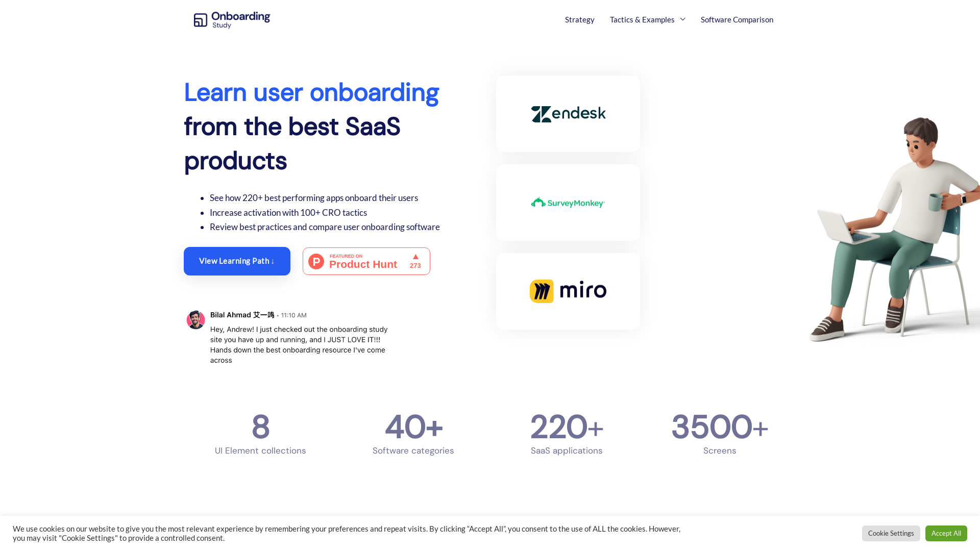
Task: Click the 8 UI Element collections stat
Action: pos(260,434)
